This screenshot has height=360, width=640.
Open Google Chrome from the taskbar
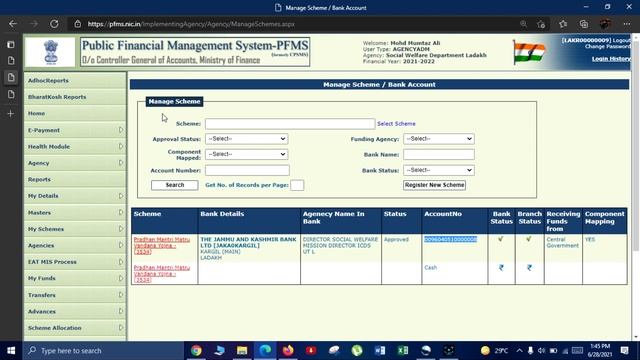(x=196, y=351)
